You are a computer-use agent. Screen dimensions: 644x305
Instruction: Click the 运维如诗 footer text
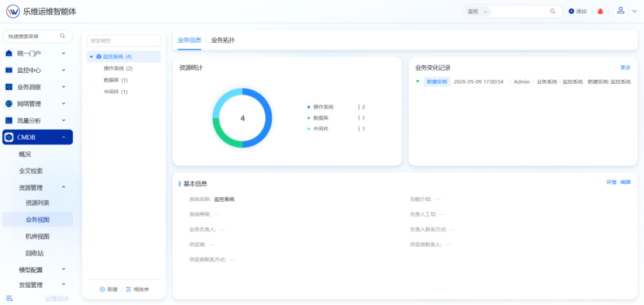coord(57,299)
